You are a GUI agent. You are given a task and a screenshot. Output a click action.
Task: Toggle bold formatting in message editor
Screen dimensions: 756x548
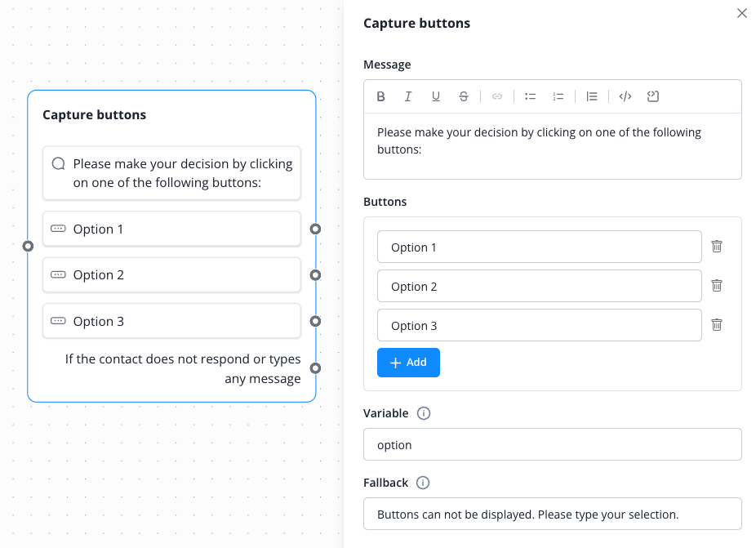(380, 96)
